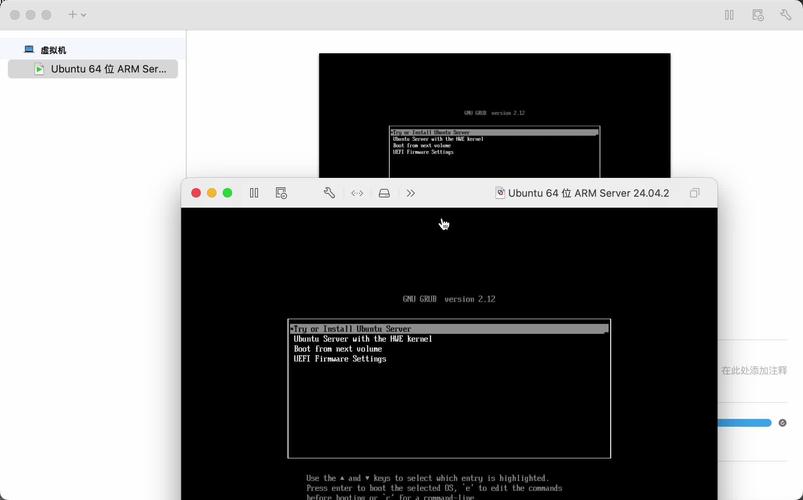Click the blue progress bar in library window
The image size is (803, 500).
click(x=745, y=423)
